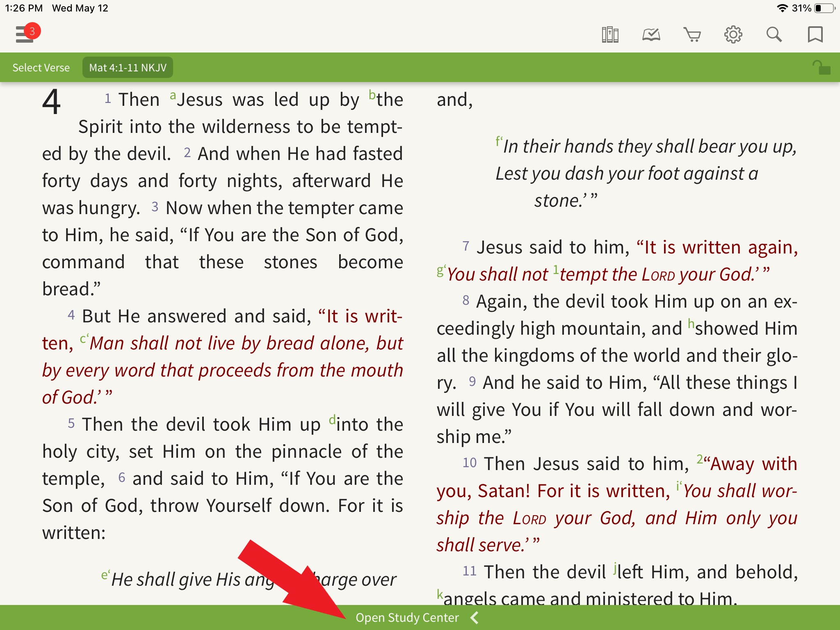Open cross-reference b before 'the Spirit'
The width and height of the screenshot is (840, 630).
click(x=372, y=95)
